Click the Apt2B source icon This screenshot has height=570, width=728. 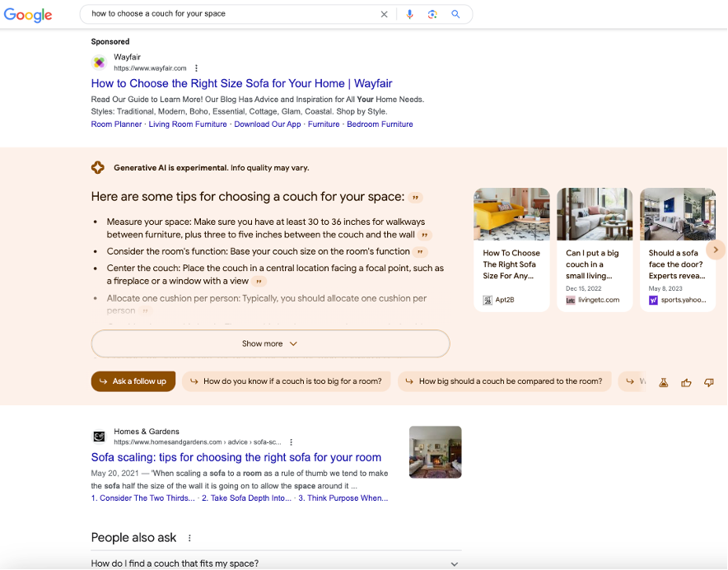tap(487, 300)
